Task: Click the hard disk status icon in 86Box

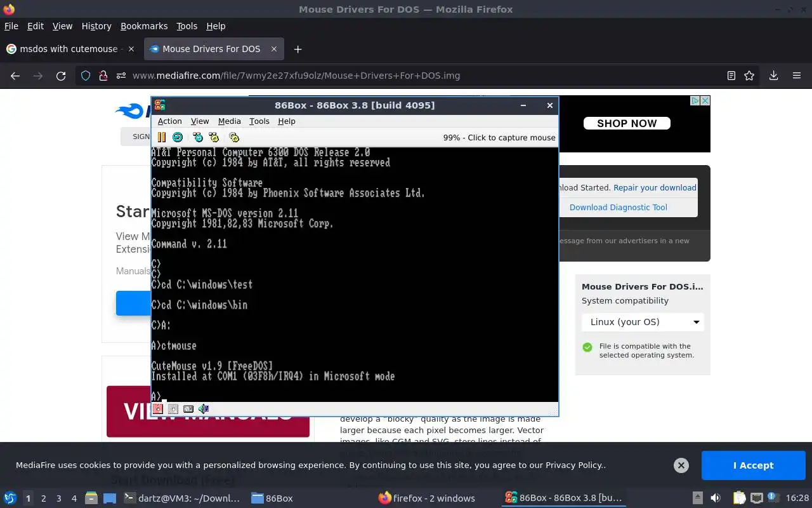Action: (188, 409)
